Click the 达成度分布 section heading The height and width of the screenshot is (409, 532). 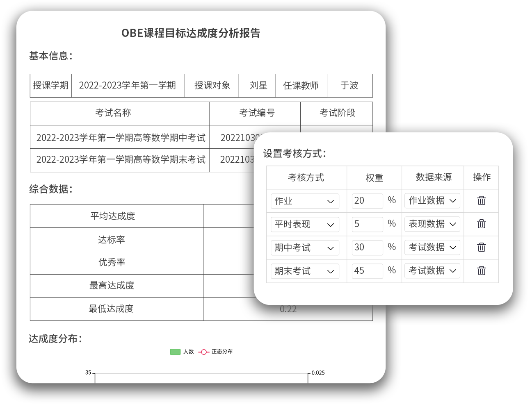[x=55, y=339]
